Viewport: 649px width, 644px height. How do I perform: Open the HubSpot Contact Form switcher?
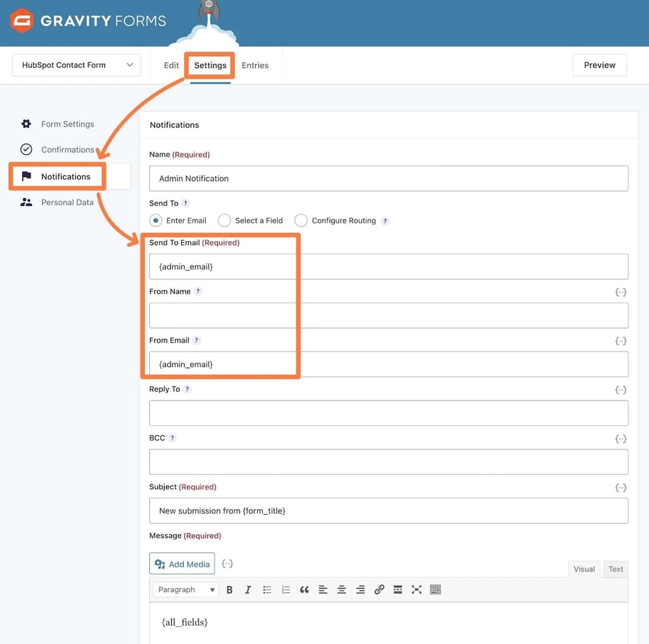tap(76, 65)
